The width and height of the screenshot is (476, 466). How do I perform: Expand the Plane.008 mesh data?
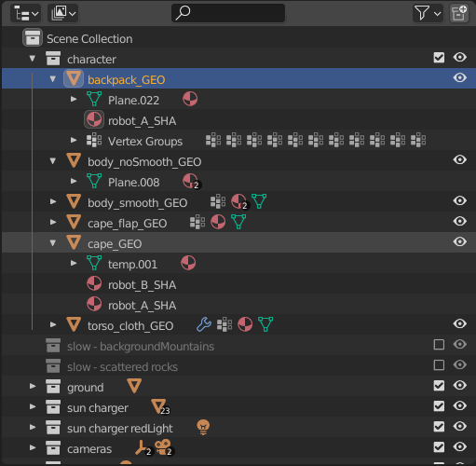pos(74,181)
